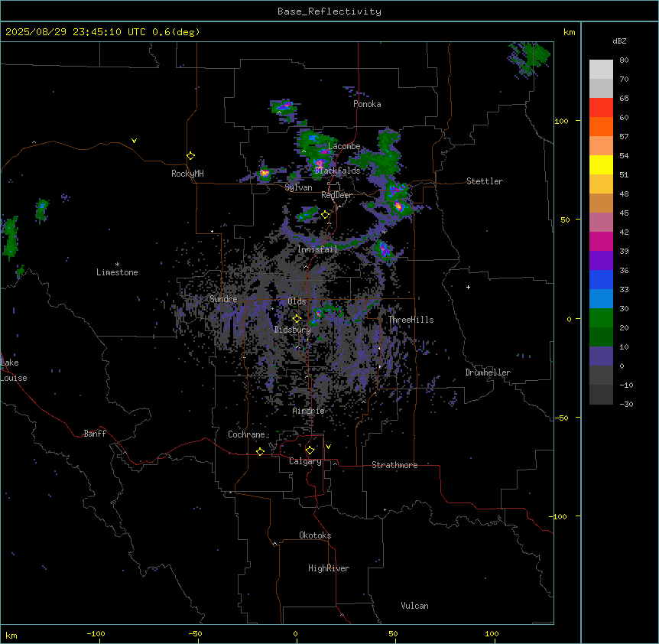Click the Base_Reflectivity title

[x=329, y=11]
